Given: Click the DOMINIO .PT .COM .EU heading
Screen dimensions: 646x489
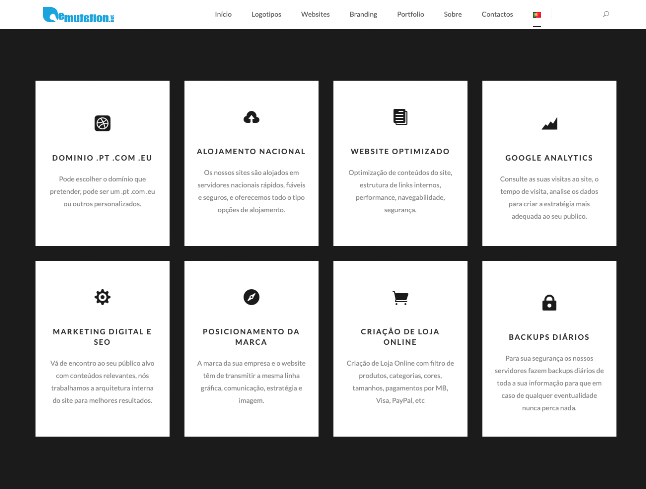Looking at the screenshot, I should 102,158.
